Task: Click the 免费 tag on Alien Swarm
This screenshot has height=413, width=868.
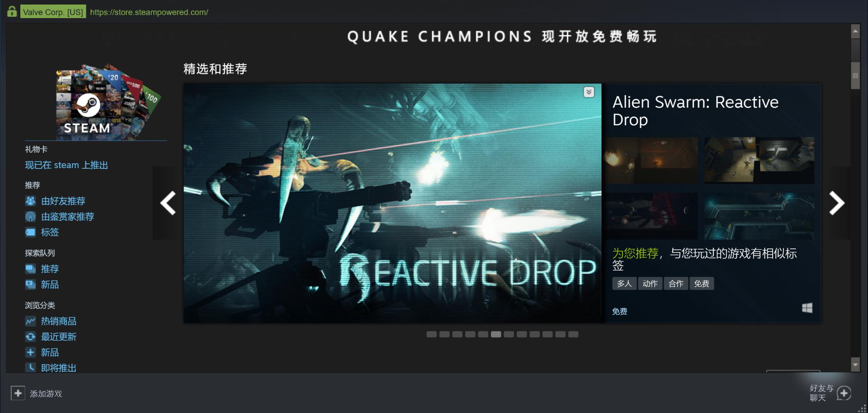Action: [702, 284]
